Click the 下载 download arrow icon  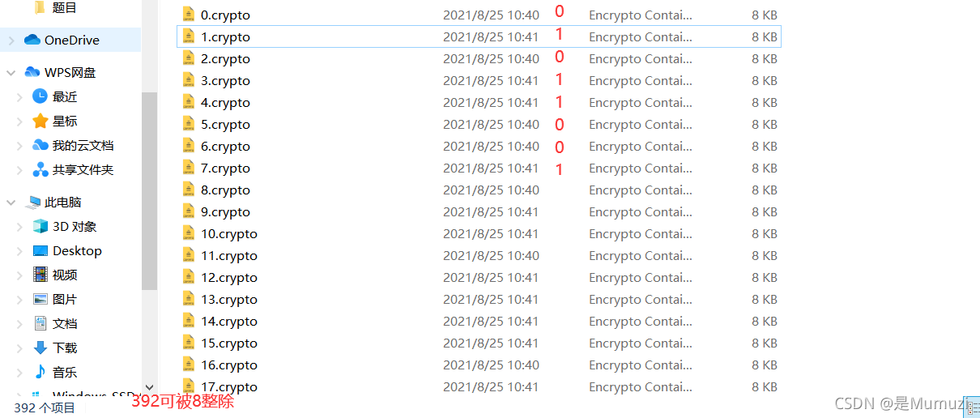(x=40, y=348)
